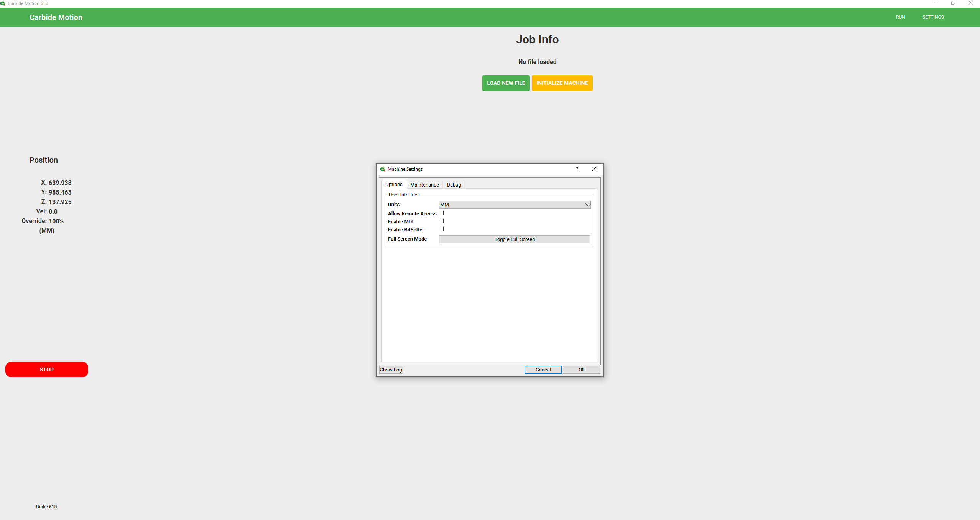Open the Units dropdown showing MM
Screen dimensions: 980x520
(515, 205)
